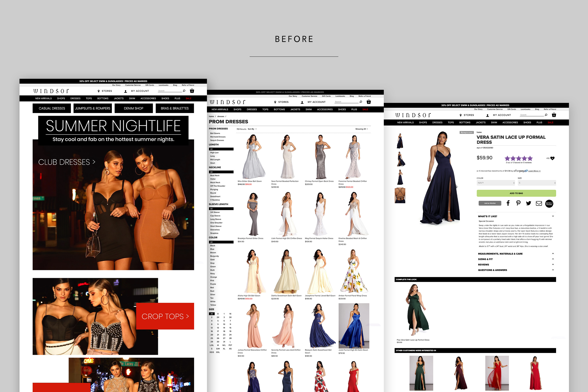The height and width of the screenshot is (392, 588).
Task: Click the Club Dresses link on banner
Action: (67, 162)
